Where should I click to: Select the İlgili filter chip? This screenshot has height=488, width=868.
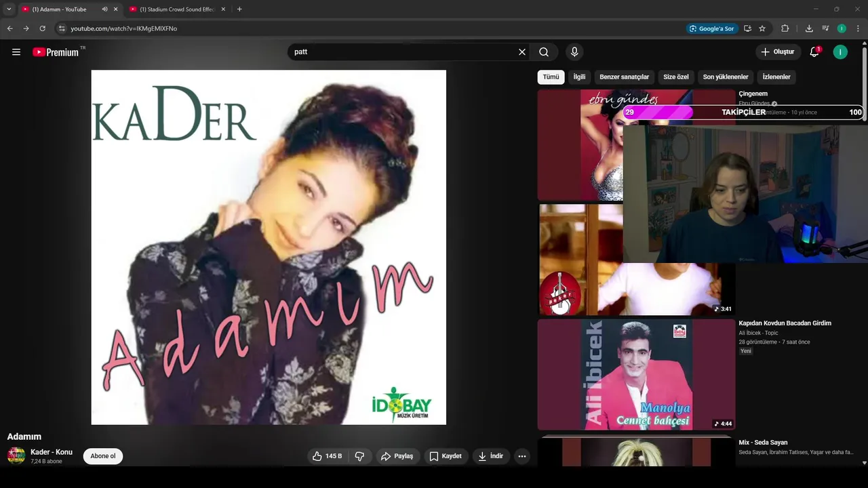tap(579, 77)
